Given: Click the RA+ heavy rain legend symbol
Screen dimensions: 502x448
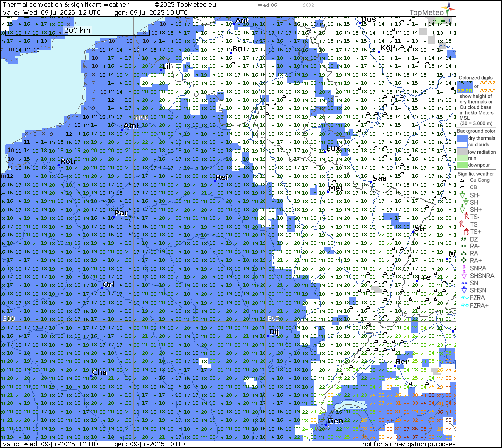Looking at the screenshot, I should tap(463, 260).
